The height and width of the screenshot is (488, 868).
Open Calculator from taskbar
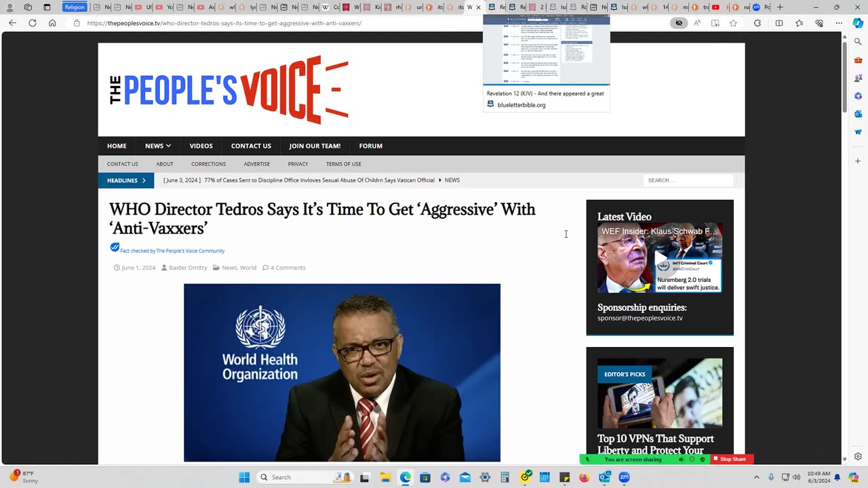click(x=505, y=477)
